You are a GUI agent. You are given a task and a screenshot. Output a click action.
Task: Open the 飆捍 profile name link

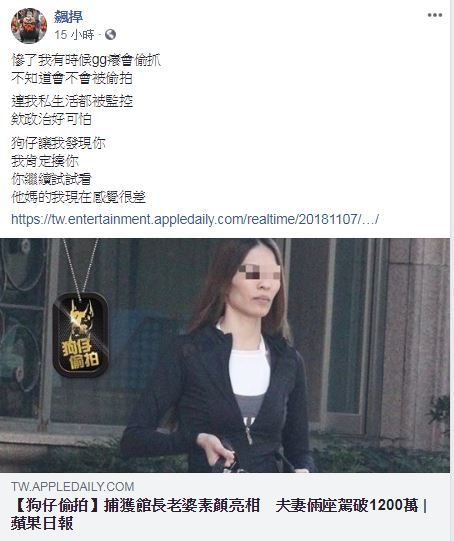point(68,17)
